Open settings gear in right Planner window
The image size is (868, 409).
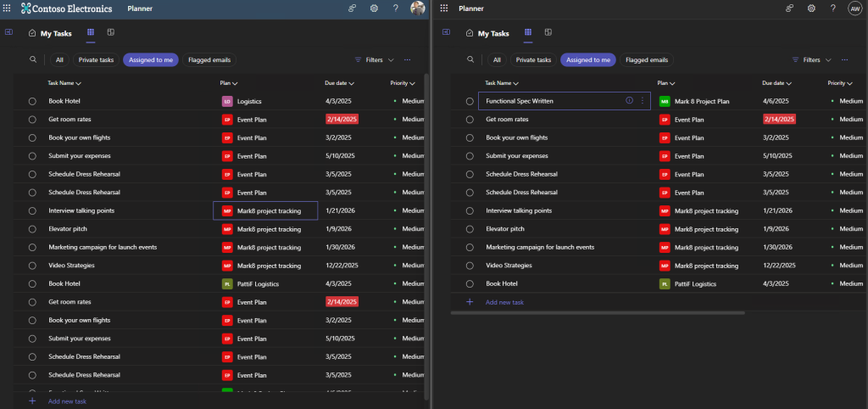tap(811, 8)
